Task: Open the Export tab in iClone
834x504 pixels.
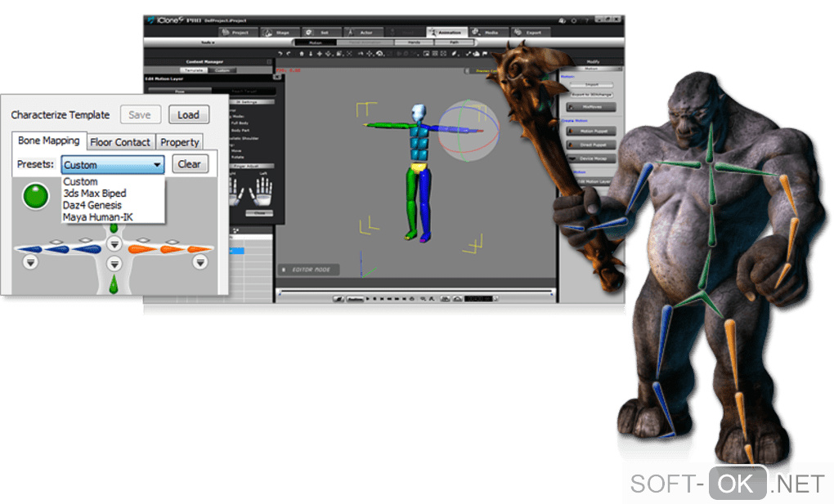Action: [x=531, y=33]
